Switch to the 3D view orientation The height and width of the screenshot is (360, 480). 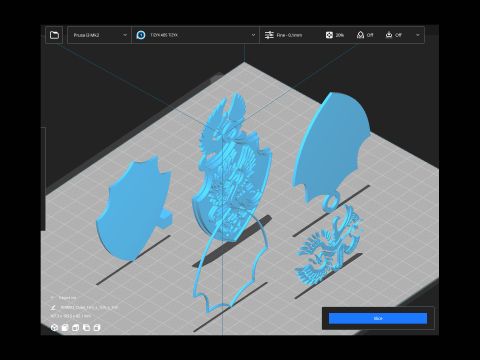(54, 328)
